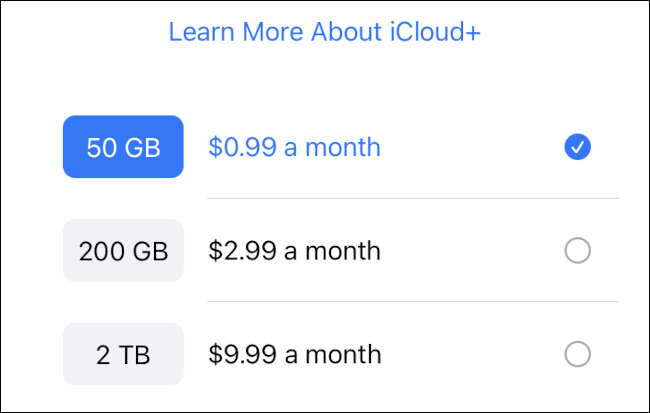Select the 200 GB plan radio button
Viewport: 650px width, 413px height.
(x=577, y=251)
